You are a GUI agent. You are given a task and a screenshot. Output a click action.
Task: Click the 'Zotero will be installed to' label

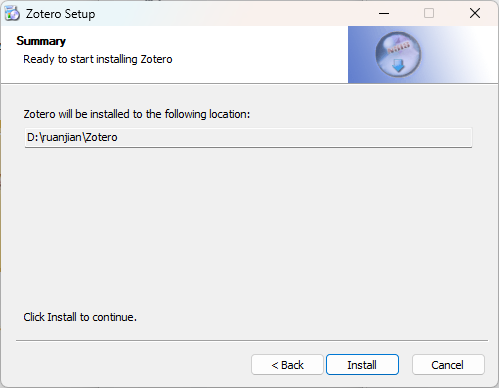pos(137,114)
